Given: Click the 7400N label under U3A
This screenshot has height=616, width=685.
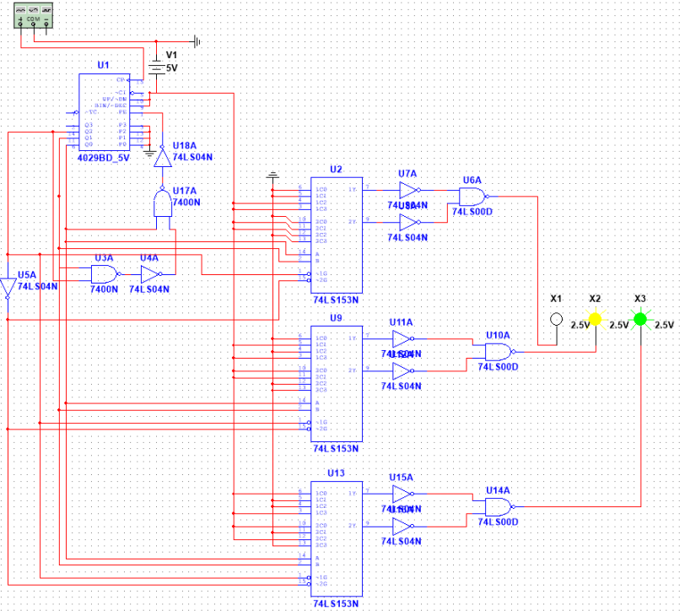Looking at the screenshot, I should click(104, 289).
